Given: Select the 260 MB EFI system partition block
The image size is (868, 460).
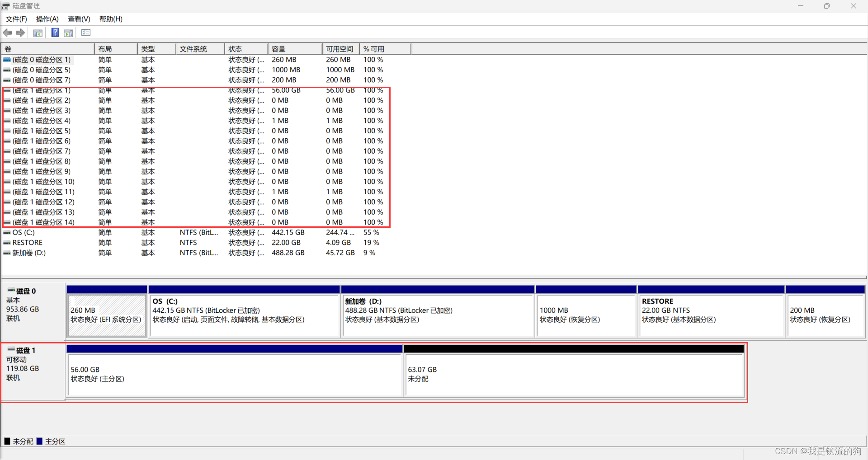Looking at the screenshot, I should tap(107, 311).
